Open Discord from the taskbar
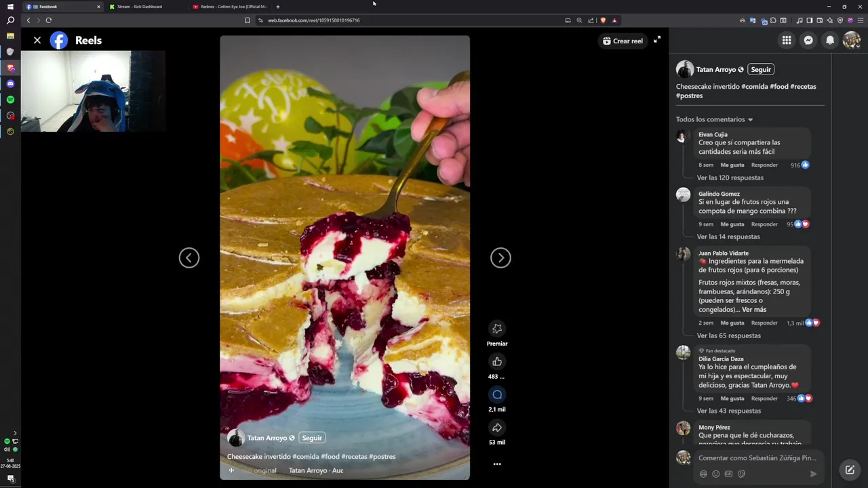 pos(10,83)
